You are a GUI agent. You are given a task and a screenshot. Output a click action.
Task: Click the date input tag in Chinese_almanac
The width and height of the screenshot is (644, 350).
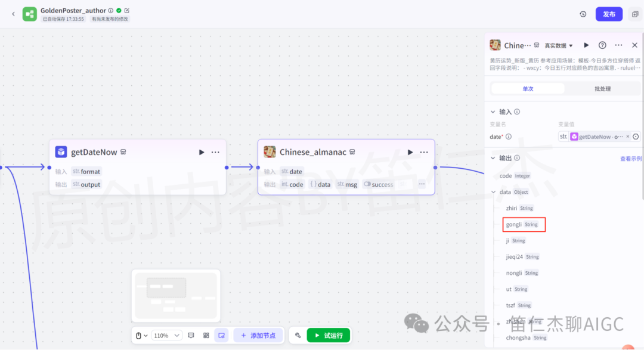[x=292, y=171]
